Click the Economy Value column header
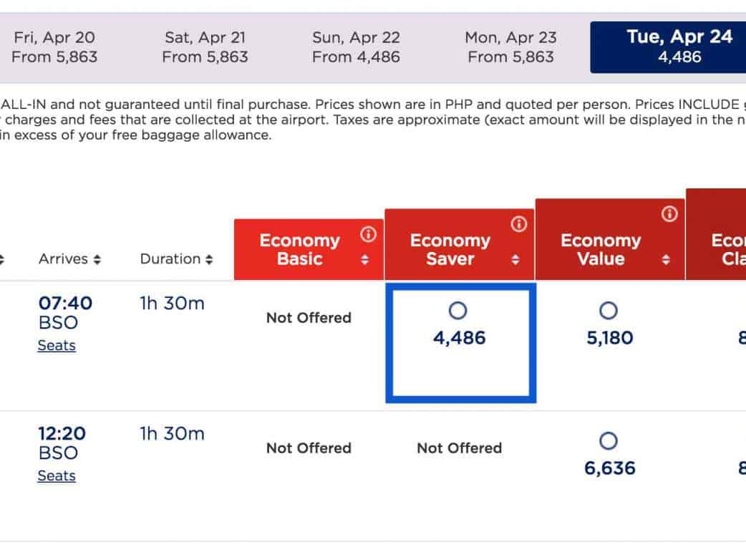This screenshot has height=560, width=746. (x=601, y=249)
